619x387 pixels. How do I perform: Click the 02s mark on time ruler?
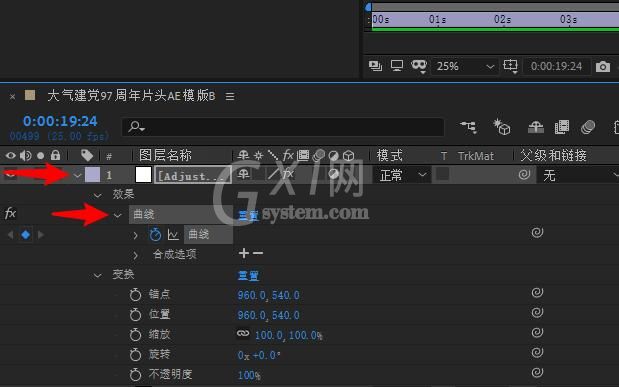coord(503,19)
